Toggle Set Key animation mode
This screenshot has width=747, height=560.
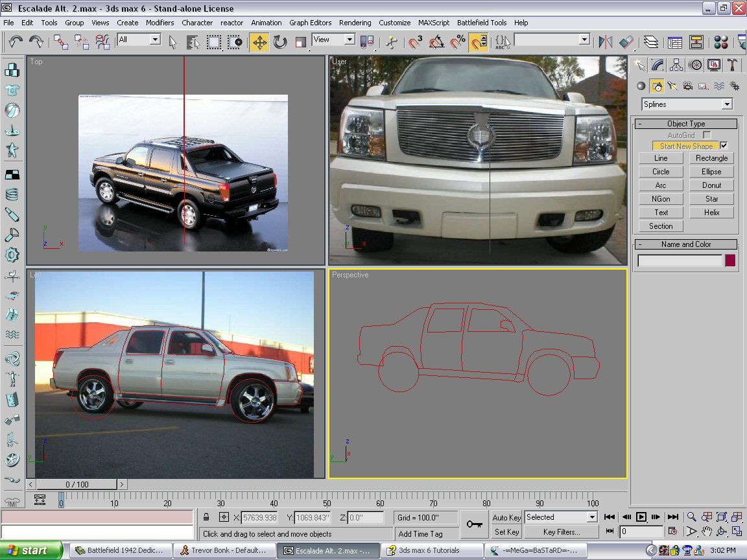pos(506,532)
